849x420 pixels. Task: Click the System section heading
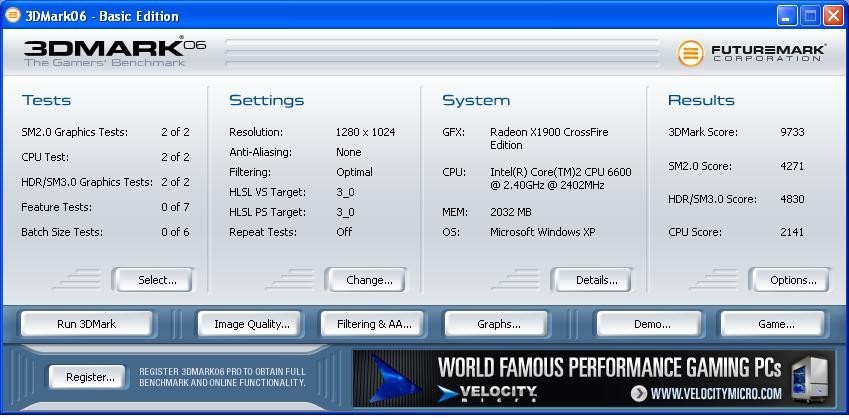[x=476, y=101]
